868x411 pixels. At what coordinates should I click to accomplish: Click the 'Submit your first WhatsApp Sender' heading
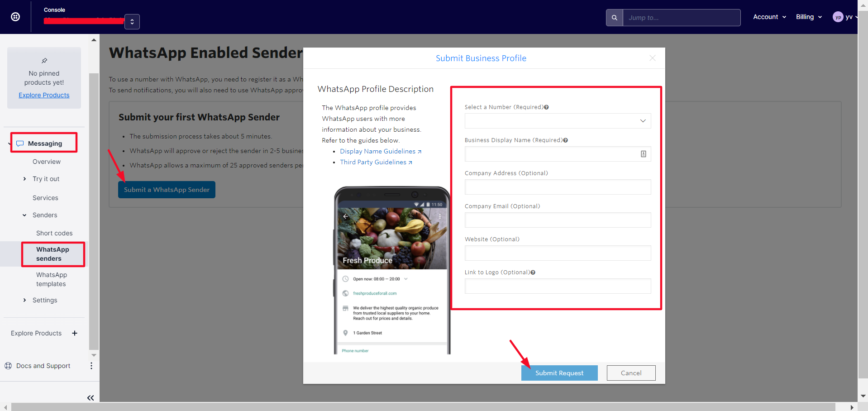tap(199, 117)
